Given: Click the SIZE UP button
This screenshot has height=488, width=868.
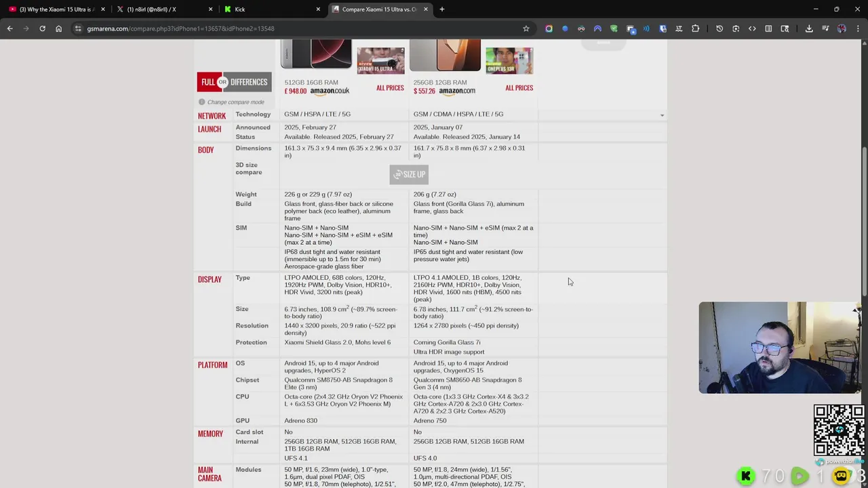Looking at the screenshot, I should click(x=409, y=174).
